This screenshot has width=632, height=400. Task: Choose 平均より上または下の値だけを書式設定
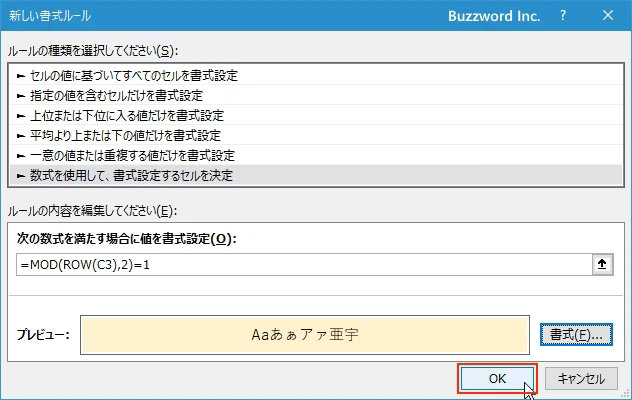316,135
